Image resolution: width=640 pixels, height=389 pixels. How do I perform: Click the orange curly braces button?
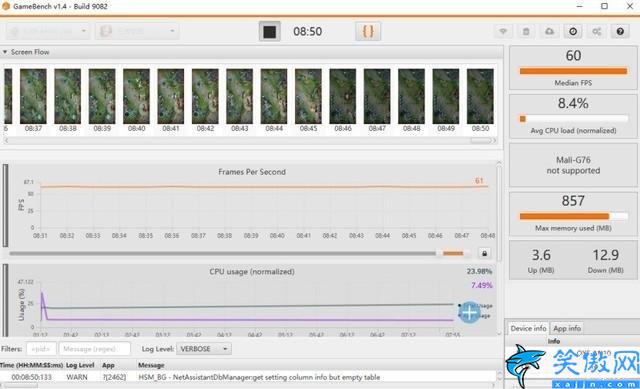point(368,31)
